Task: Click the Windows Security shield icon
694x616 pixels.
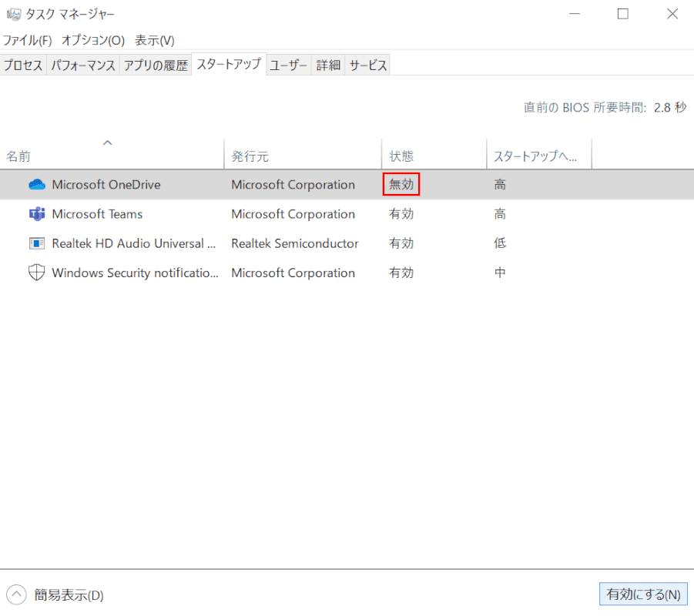Action: 37,273
